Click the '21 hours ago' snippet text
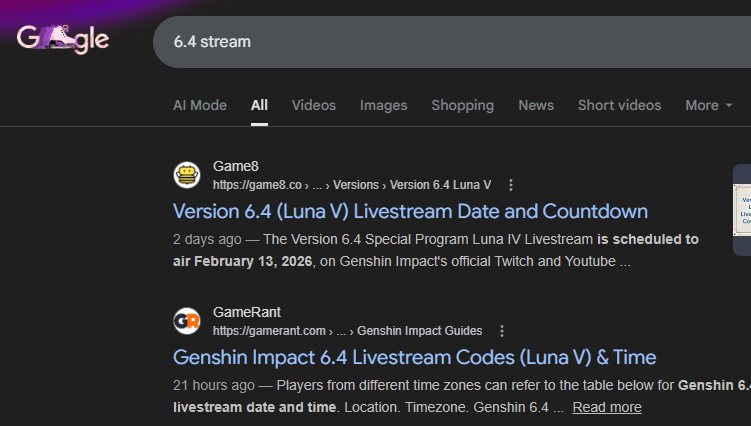751x426 pixels. click(214, 385)
